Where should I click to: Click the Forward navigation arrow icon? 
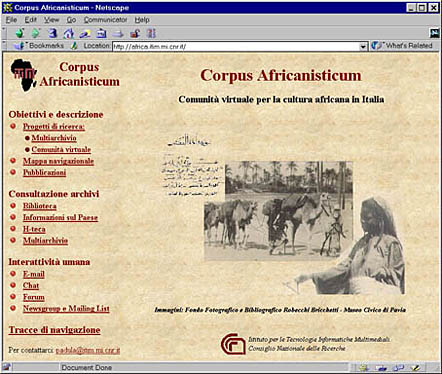36,33
